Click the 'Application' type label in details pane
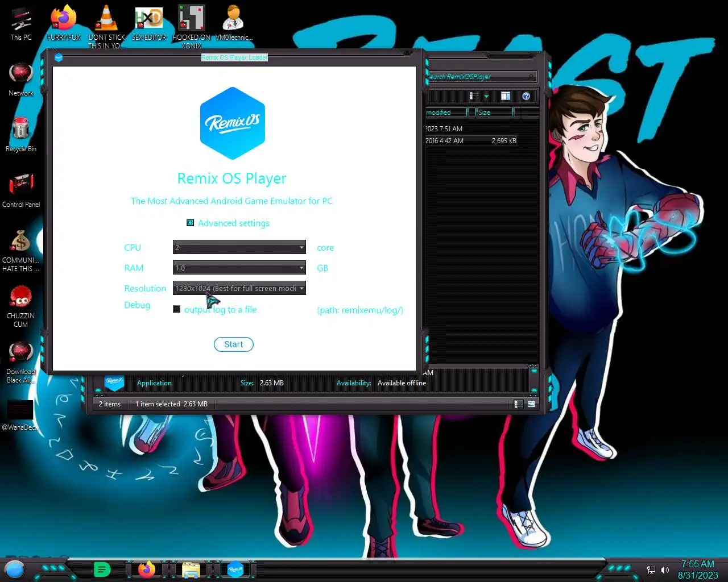 click(x=154, y=383)
